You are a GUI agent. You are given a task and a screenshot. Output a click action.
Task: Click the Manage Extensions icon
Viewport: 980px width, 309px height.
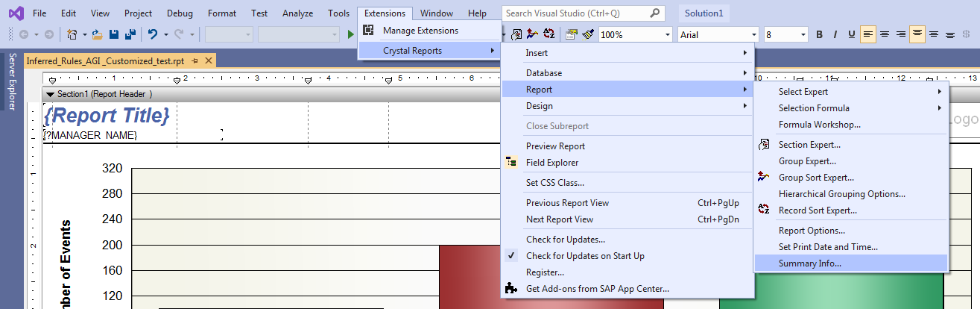(x=368, y=31)
